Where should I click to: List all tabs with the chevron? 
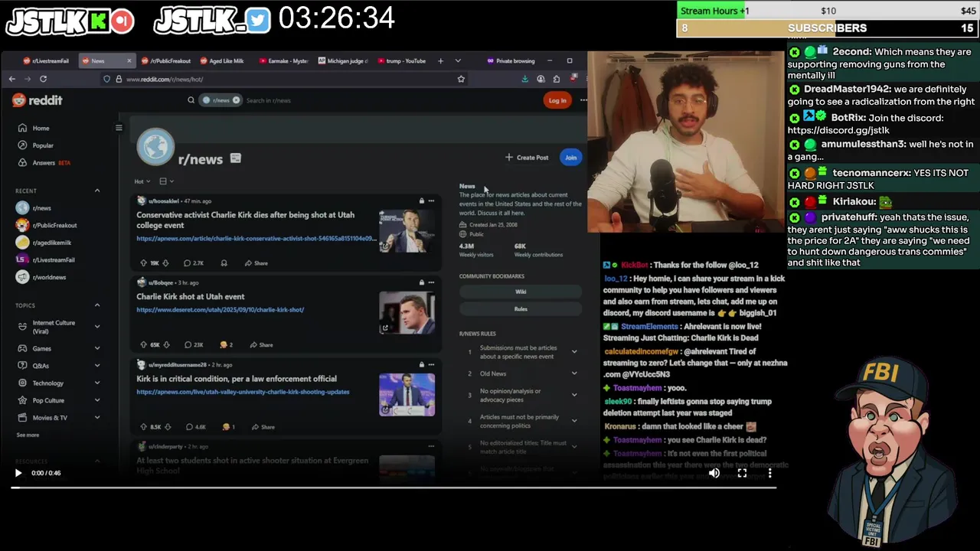[x=458, y=60]
